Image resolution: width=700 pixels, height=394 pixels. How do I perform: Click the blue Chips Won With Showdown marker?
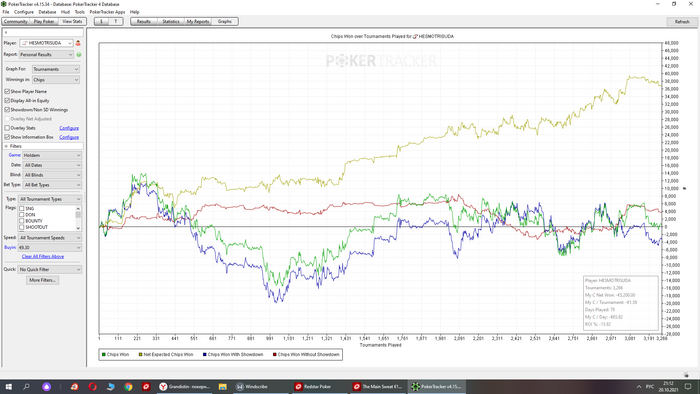[204, 354]
